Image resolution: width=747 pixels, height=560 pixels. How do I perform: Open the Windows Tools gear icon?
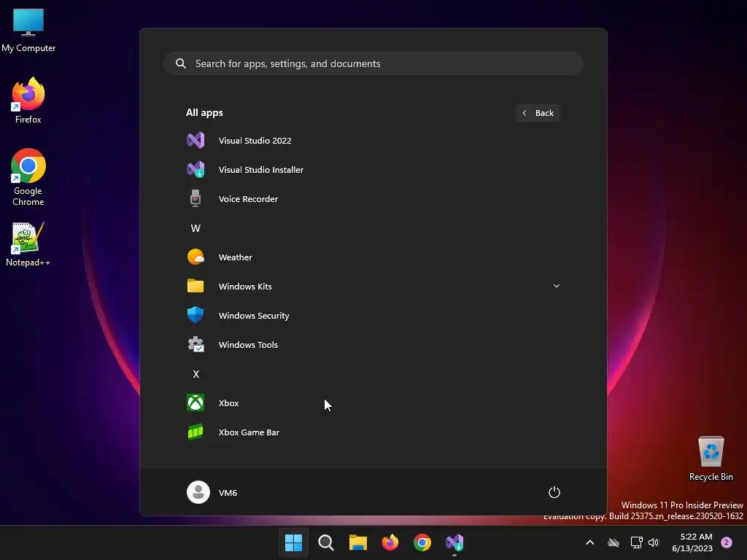pos(196,344)
